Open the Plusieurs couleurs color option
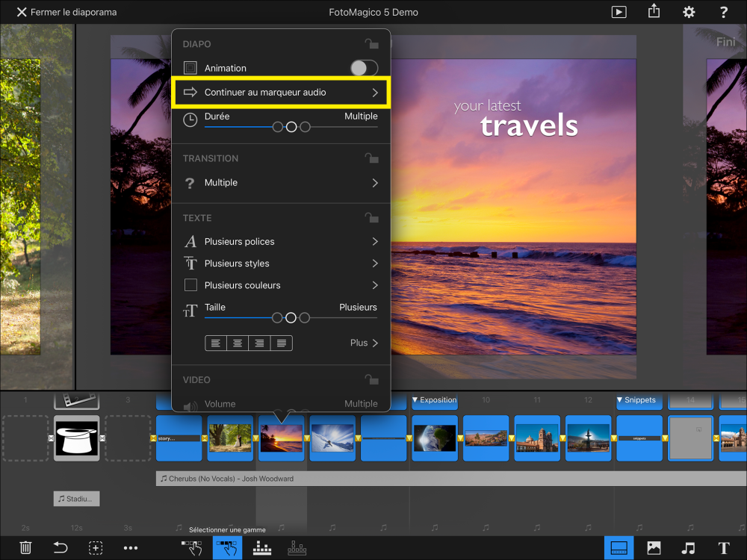The height and width of the screenshot is (560, 747). 280,285
